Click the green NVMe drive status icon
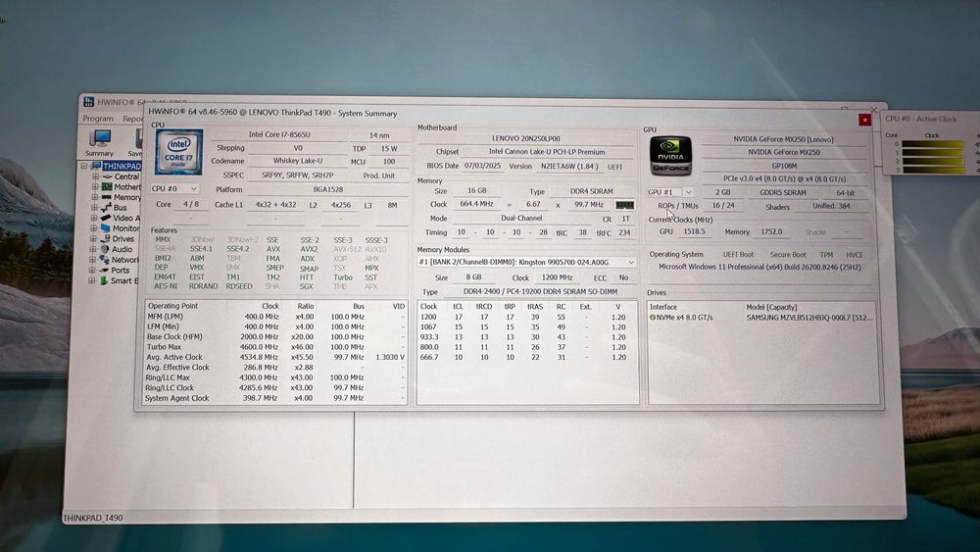The width and height of the screenshot is (980, 552). click(653, 318)
